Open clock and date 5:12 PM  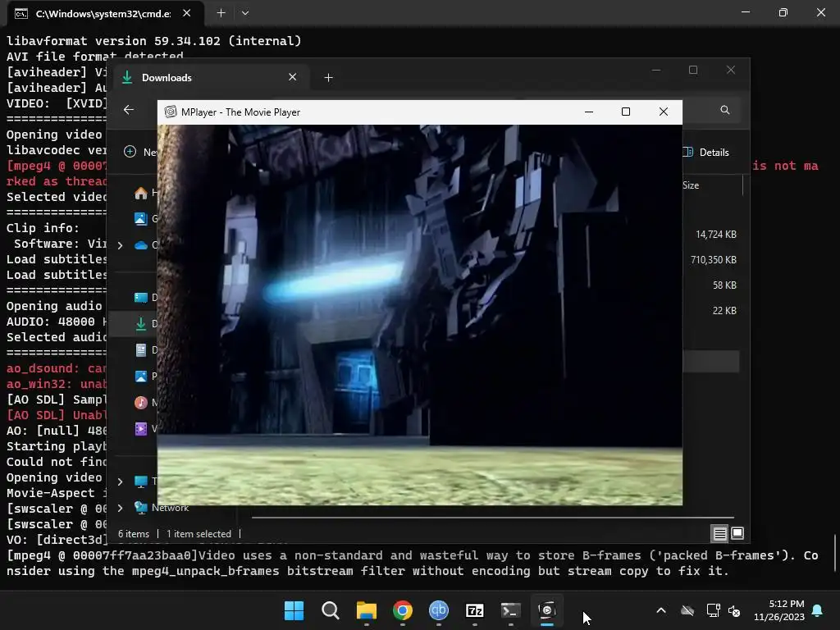(779, 610)
